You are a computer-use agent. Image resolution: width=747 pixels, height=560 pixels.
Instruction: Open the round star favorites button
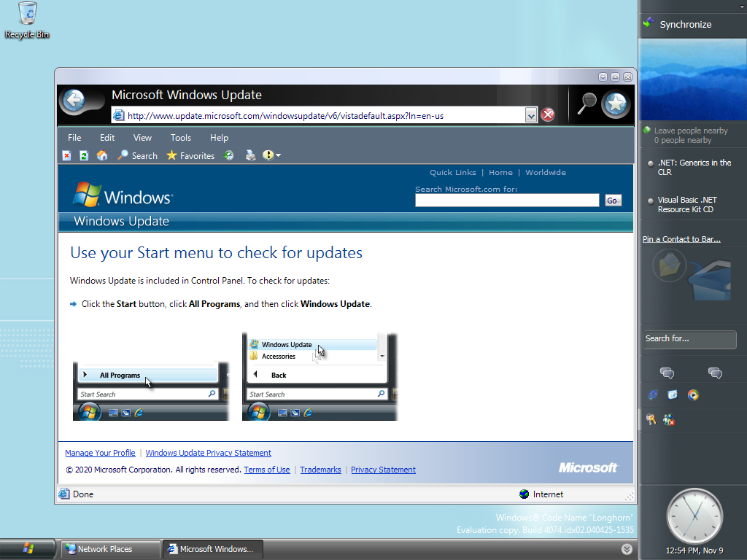point(616,104)
